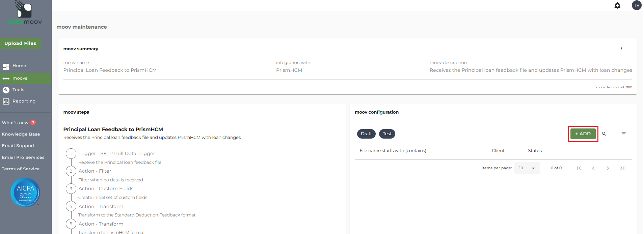
Task: Select step 4 circle in moov steps
Action: [x=71, y=206]
